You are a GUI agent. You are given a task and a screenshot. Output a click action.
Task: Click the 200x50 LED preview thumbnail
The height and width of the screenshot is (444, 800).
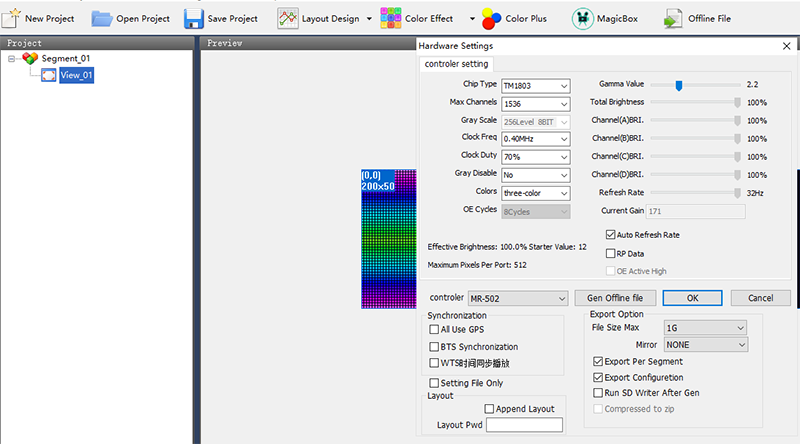pyautogui.click(x=389, y=239)
